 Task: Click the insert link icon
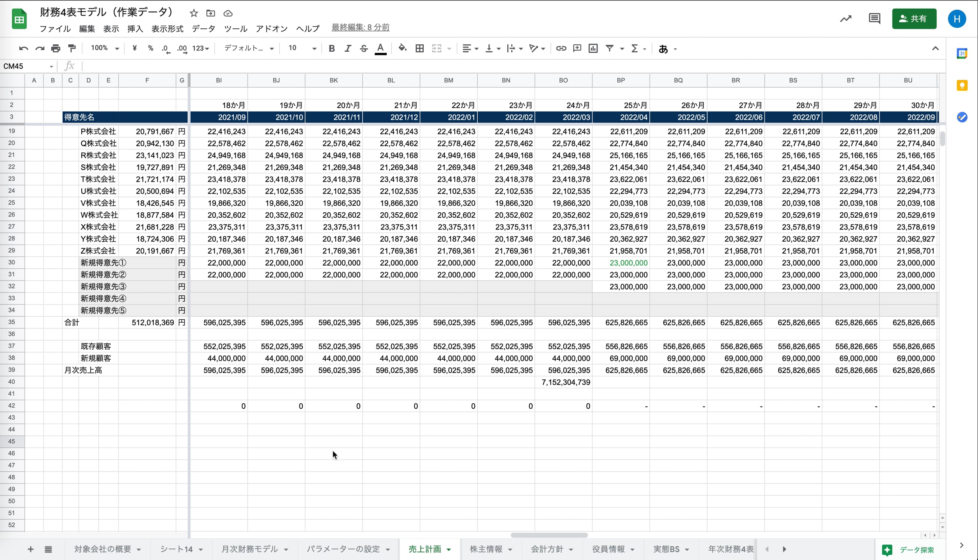(561, 48)
